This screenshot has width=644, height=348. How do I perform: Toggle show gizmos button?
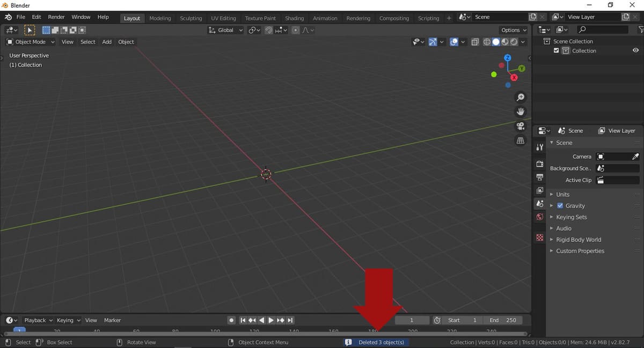(x=433, y=42)
